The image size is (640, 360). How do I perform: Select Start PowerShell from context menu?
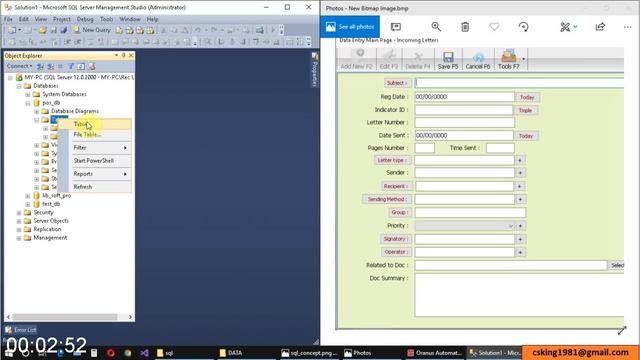click(x=95, y=160)
